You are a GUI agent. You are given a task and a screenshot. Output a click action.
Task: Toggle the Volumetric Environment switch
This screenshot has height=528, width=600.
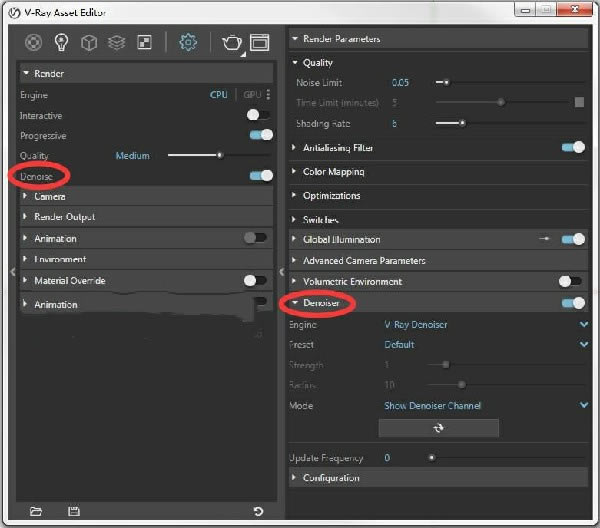570,281
